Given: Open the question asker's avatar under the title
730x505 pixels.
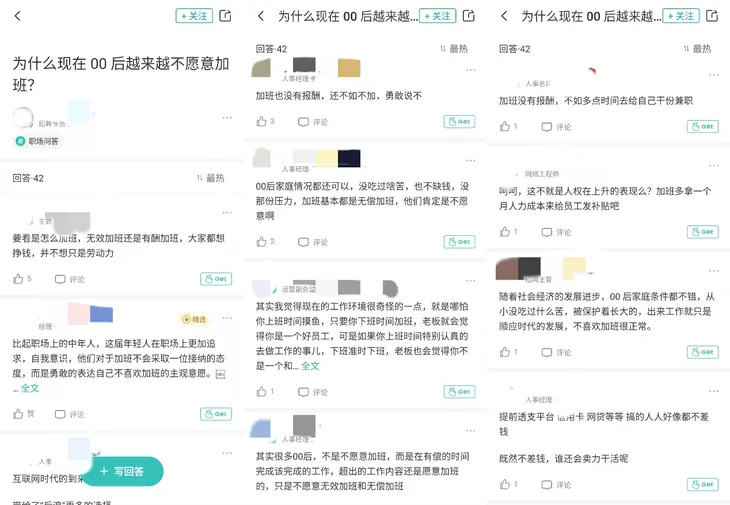Looking at the screenshot, I should pyautogui.click(x=23, y=117).
